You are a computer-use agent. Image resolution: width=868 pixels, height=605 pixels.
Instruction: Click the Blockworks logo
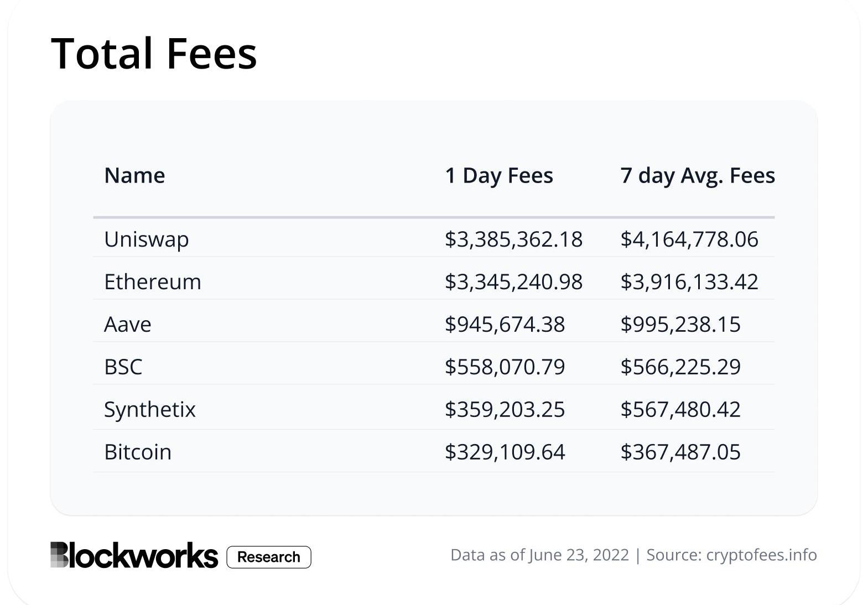pos(134,555)
